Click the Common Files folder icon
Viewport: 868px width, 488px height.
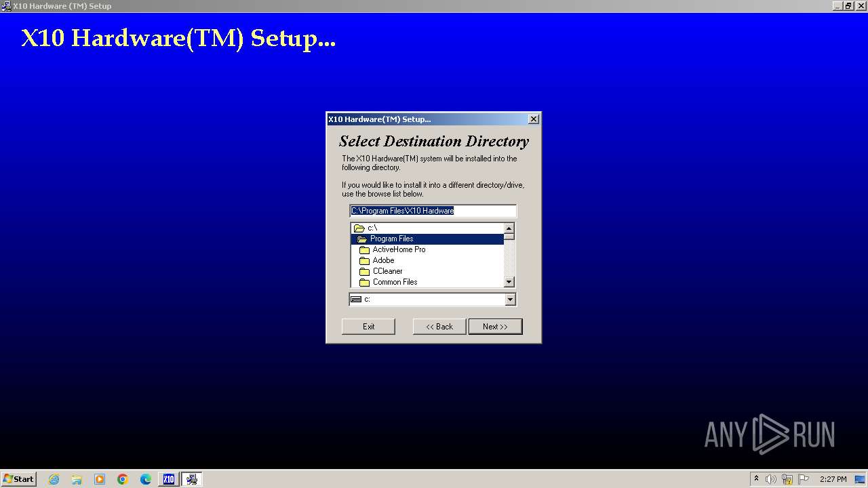pyautogui.click(x=364, y=282)
